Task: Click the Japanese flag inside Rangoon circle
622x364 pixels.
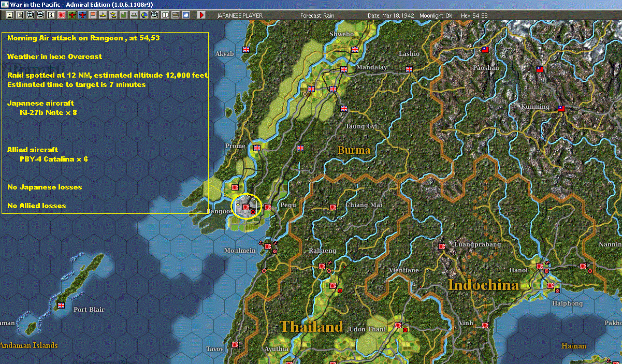Action: pyautogui.click(x=246, y=207)
